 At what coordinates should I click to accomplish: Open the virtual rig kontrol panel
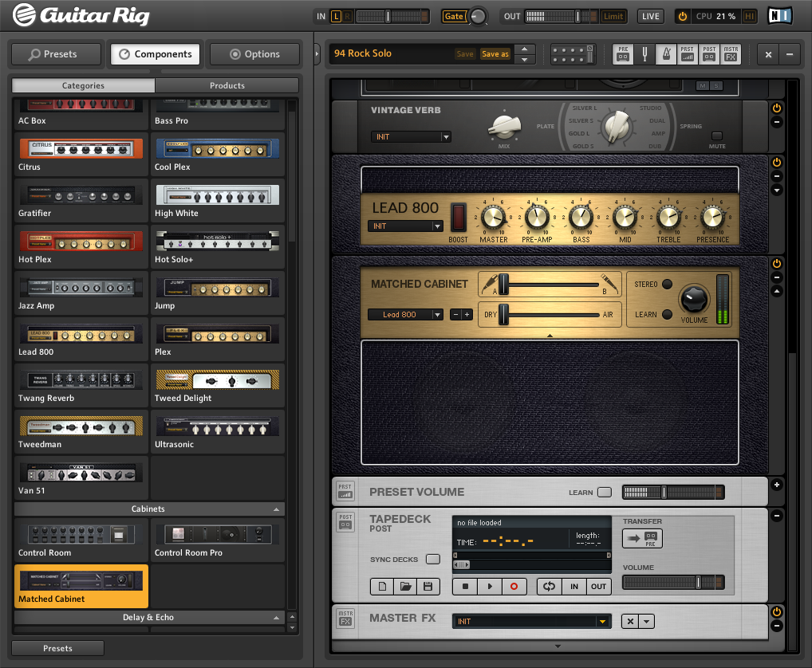[572, 54]
